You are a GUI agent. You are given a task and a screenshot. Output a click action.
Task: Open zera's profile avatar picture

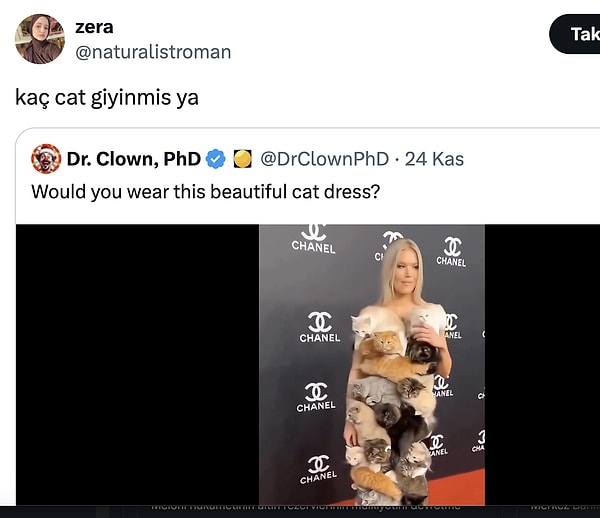(40, 39)
